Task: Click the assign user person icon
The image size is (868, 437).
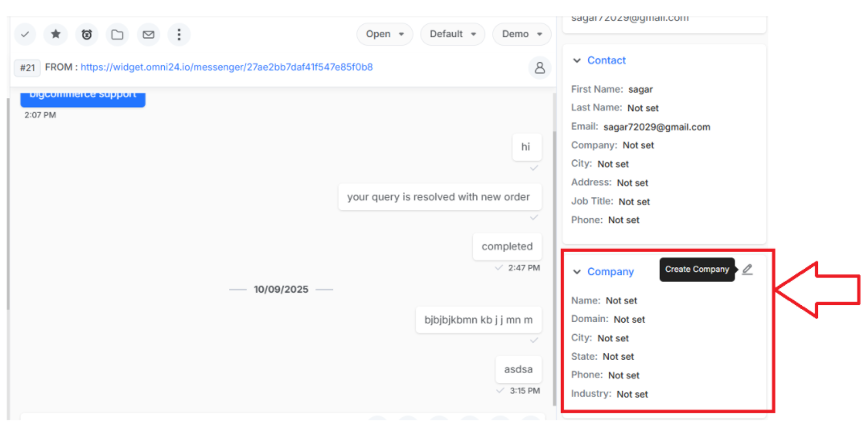Action: (540, 68)
